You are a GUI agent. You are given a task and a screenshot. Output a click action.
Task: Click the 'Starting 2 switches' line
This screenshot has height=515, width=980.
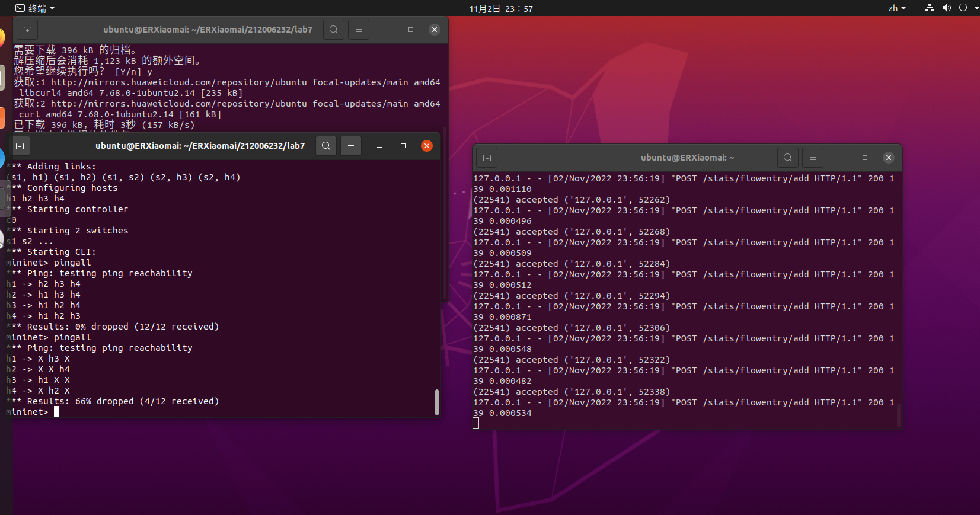click(x=68, y=231)
